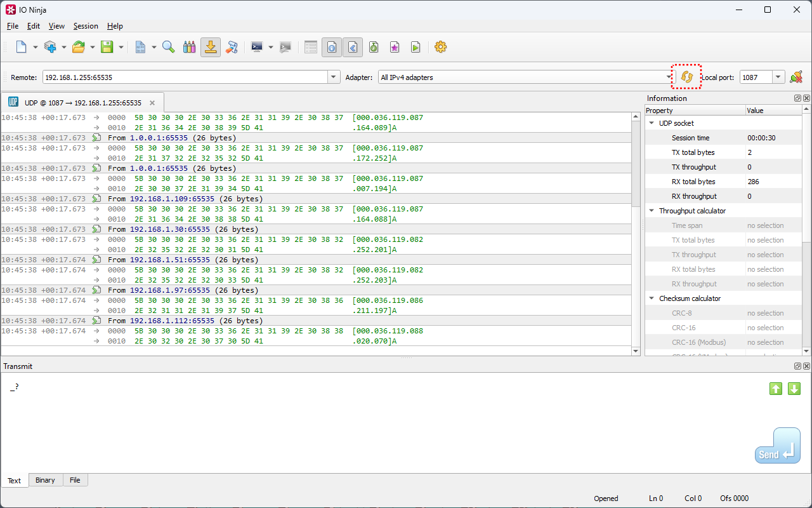Click the green Save icon
The image size is (812, 508).
point(107,47)
